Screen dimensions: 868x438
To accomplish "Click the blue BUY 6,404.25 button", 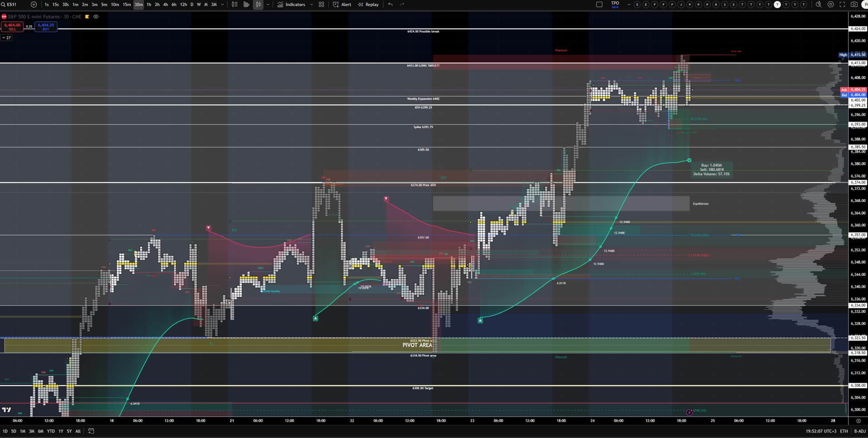I will click(x=46, y=27).
